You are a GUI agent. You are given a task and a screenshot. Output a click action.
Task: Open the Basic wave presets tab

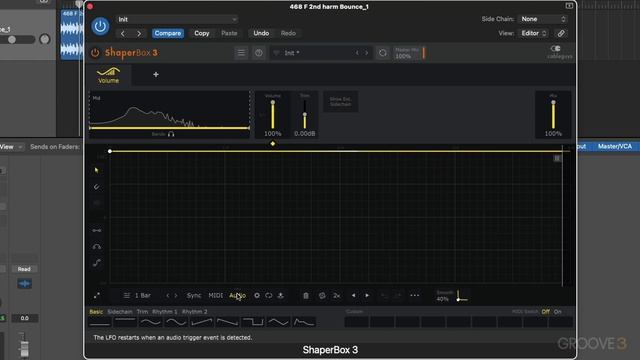coord(96,312)
